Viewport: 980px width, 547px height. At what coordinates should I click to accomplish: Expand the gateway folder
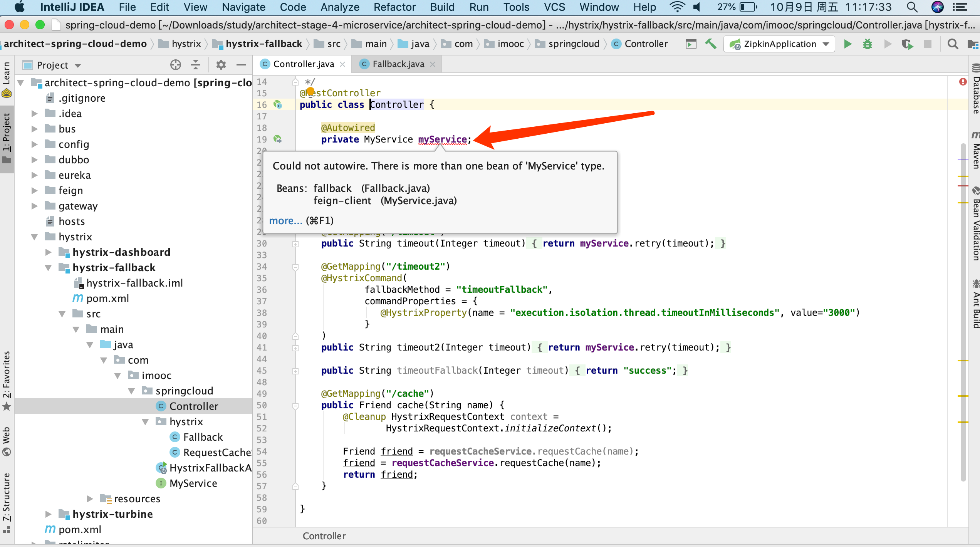[35, 206]
